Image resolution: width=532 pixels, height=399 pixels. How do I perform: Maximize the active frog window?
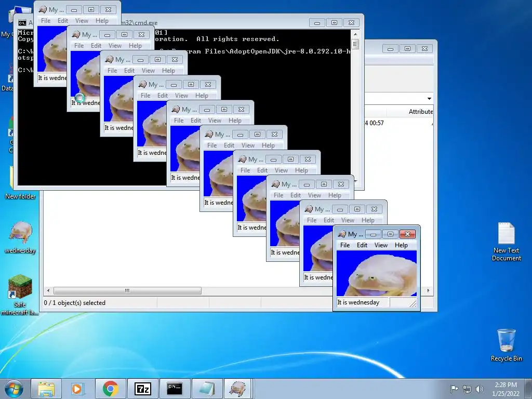[x=390, y=234]
